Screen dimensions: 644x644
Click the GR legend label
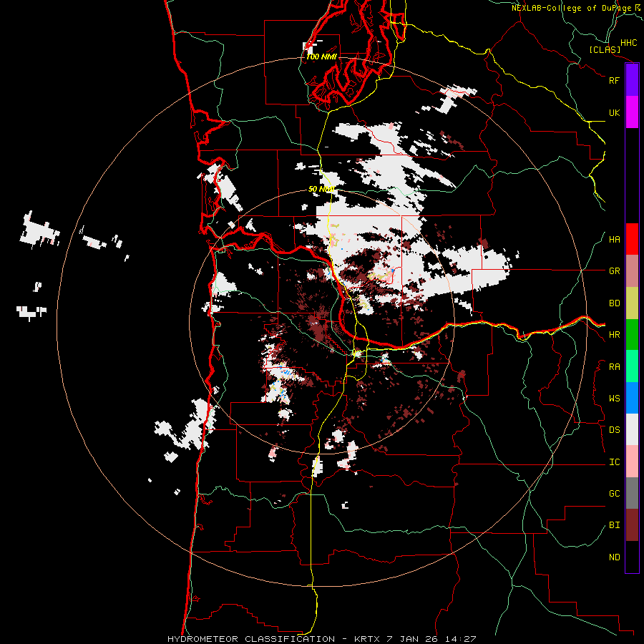click(614, 271)
